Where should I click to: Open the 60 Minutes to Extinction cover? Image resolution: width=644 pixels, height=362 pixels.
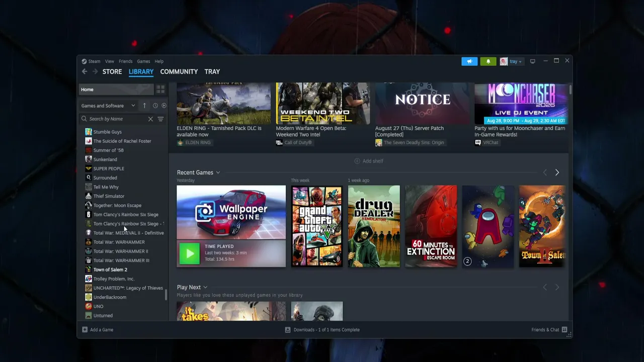[x=431, y=226]
